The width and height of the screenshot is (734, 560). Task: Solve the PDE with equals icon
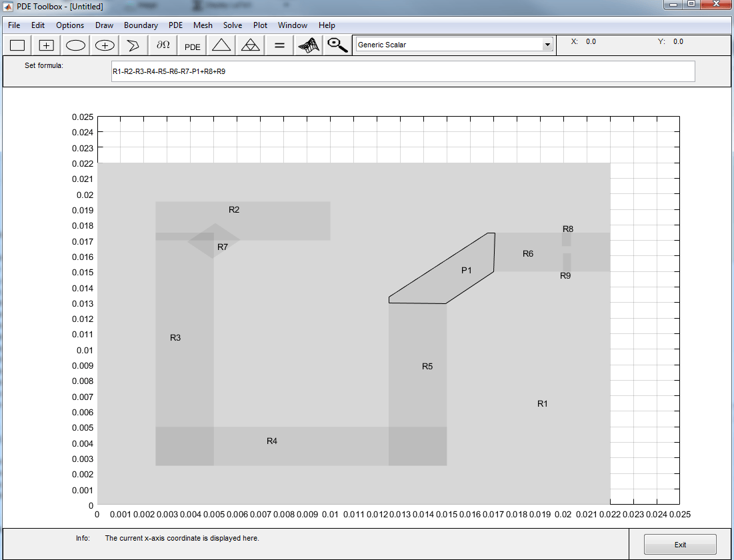[x=279, y=45]
